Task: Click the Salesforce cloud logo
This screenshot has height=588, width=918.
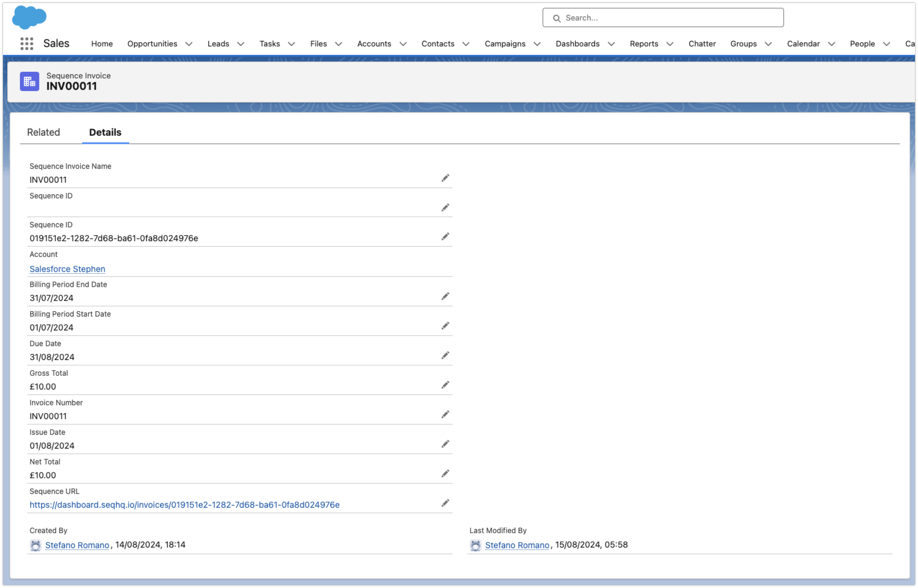Action: coord(29,17)
